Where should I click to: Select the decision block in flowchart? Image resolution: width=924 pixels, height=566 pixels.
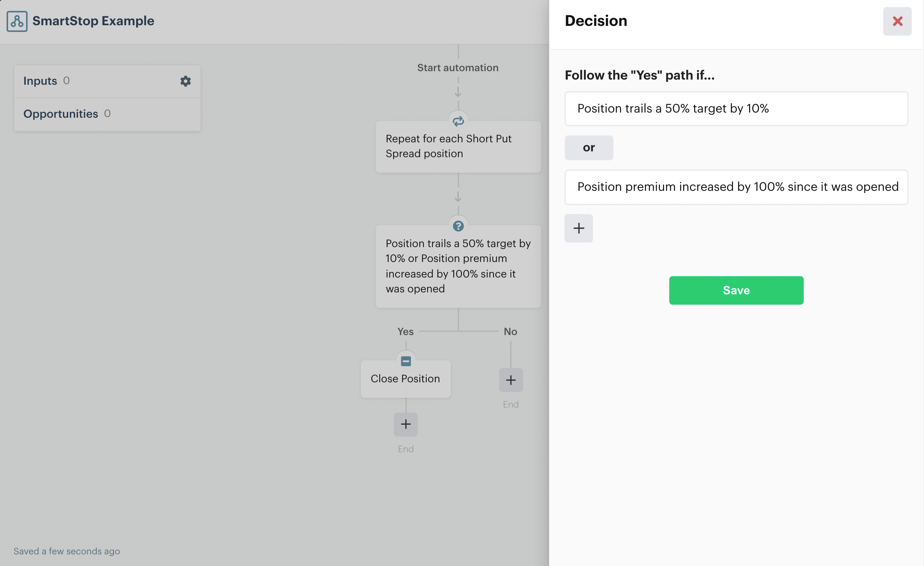click(458, 266)
